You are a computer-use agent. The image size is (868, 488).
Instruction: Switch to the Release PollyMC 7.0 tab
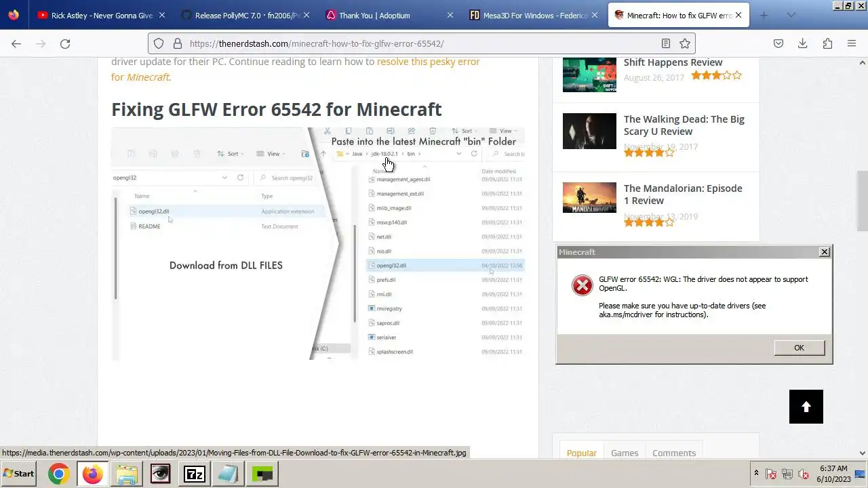point(245,15)
